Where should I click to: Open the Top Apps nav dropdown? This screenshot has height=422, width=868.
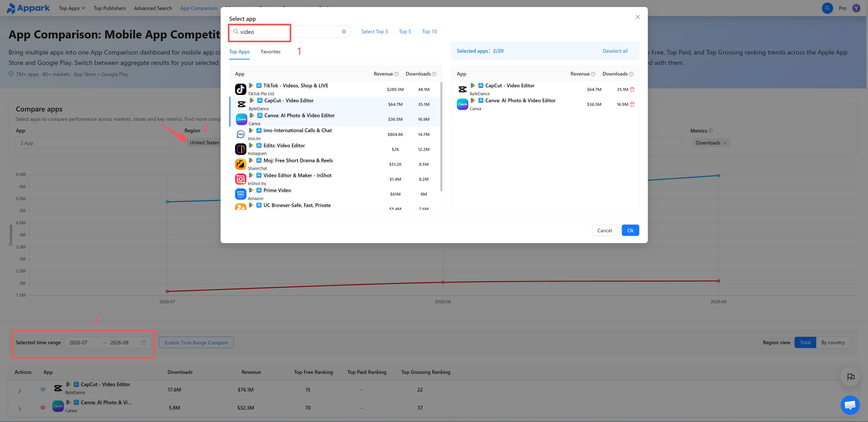click(x=72, y=8)
